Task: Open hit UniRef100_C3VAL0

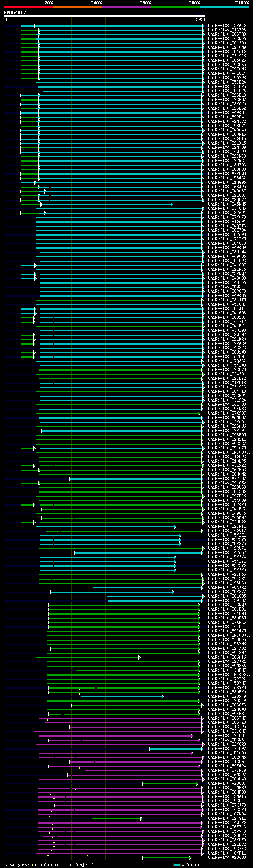Action: [227, 26]
